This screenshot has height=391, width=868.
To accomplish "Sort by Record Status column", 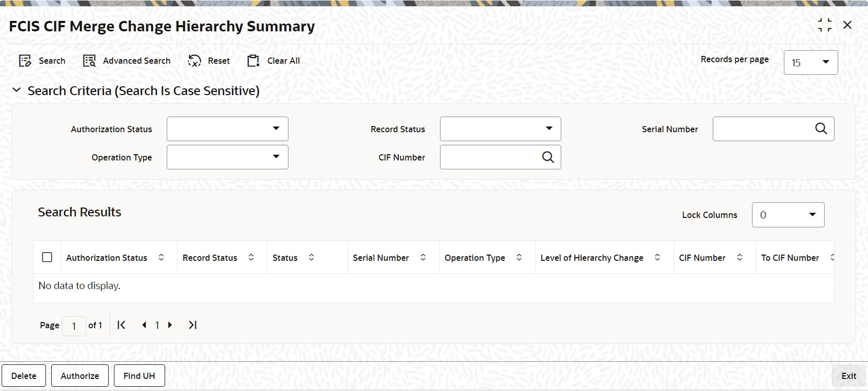I will 251,257.
